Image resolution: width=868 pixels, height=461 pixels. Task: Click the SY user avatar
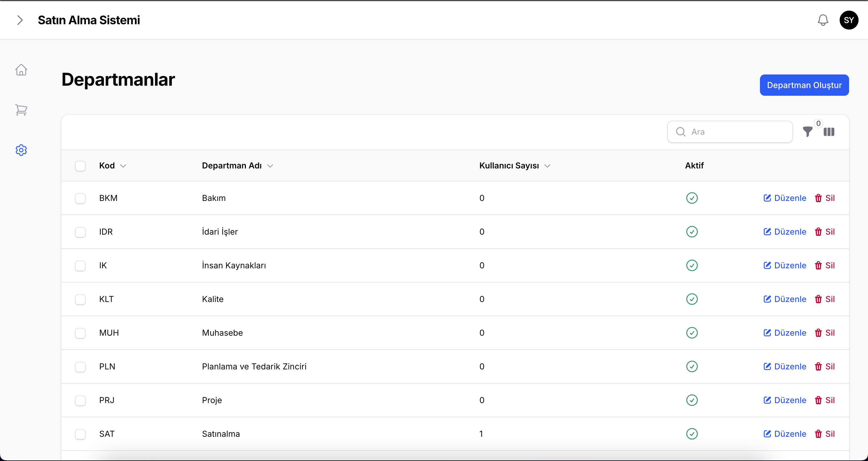click(x=849, y=20)
